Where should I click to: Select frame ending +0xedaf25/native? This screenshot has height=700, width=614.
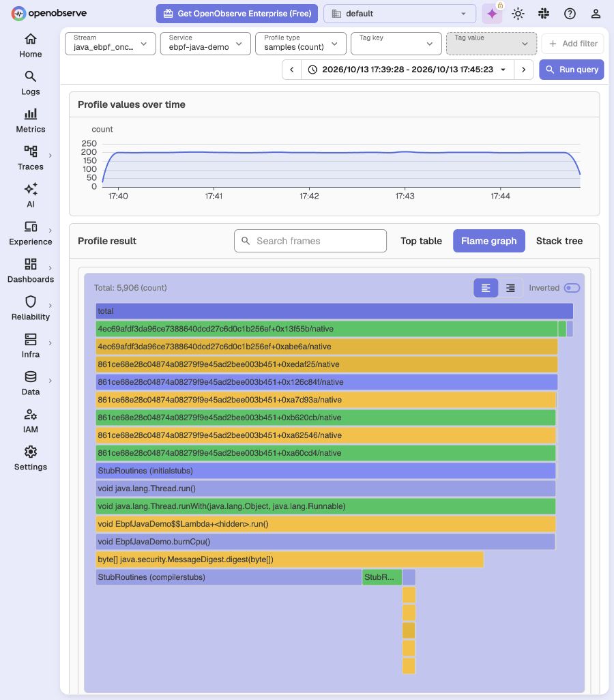pyautogui.click(x=326, y=364)
